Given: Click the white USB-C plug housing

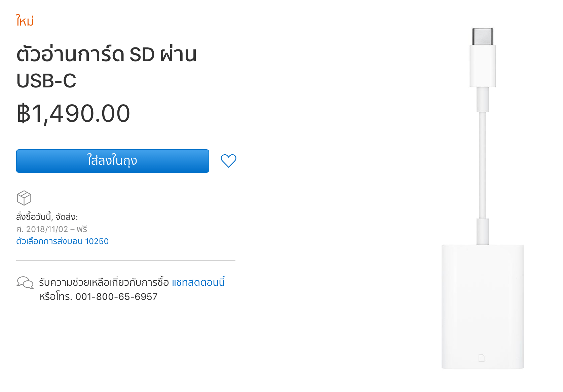Looking at the screenshot, I should (483, 66).
